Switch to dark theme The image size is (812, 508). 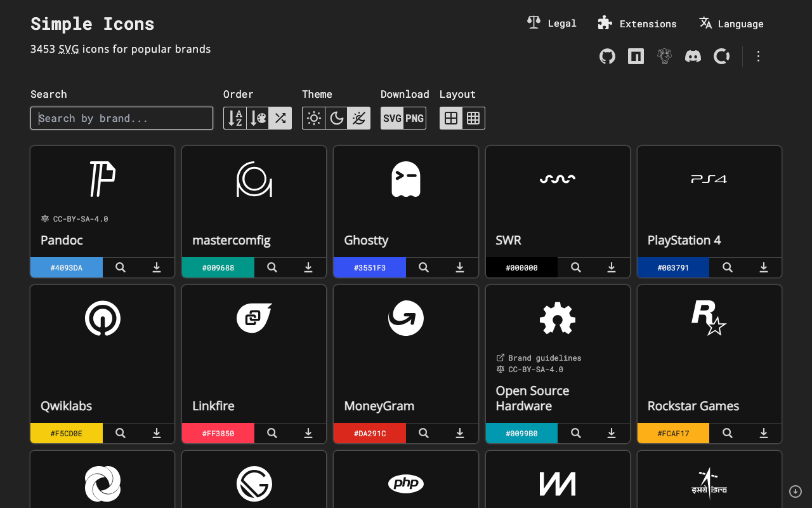tap(336, 118)
